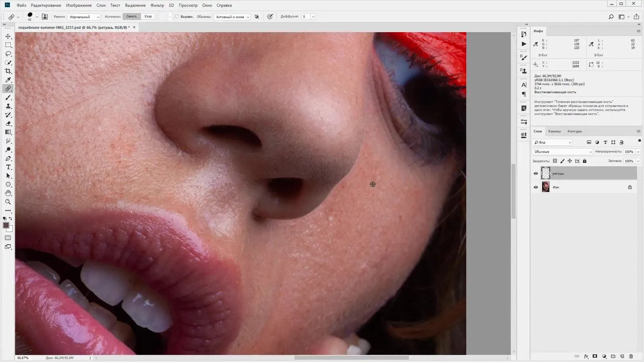Open the Диффузия value dropdown arrow
The image size is (644, 362).
click(x=313, y=17)
